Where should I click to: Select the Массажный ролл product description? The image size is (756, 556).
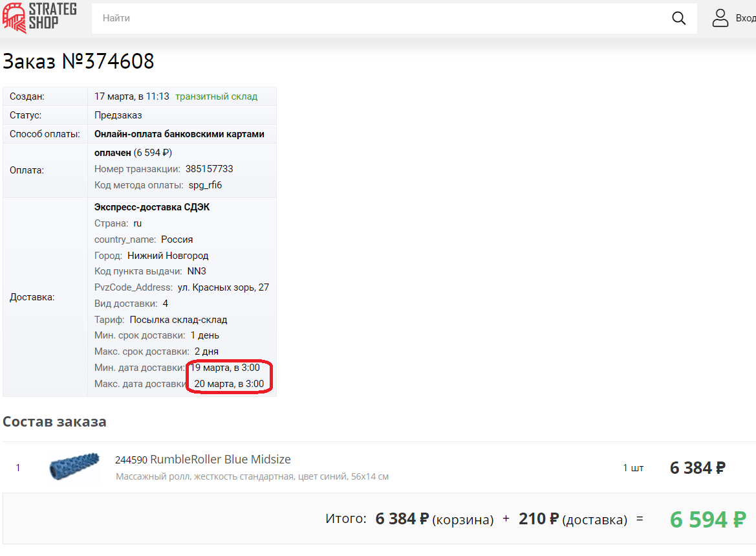(x=252, y=476)
